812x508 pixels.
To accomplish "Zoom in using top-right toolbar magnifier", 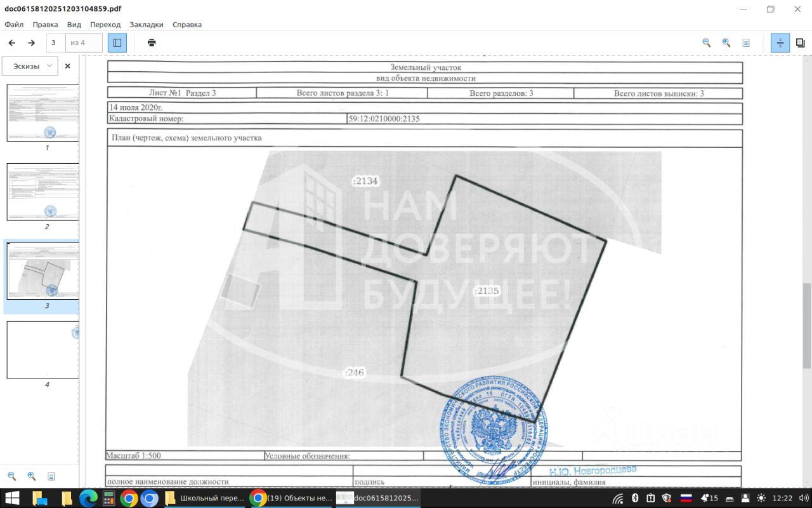I will pos(726,43).
